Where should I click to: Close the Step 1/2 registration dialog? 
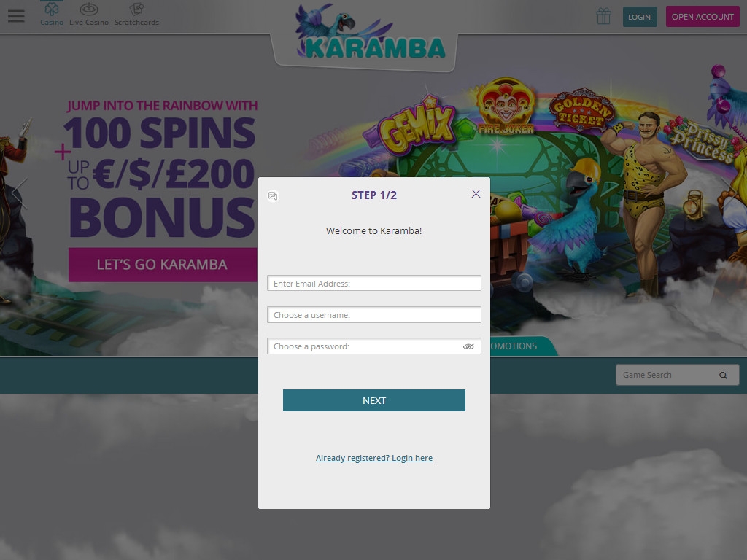click(476, 194)
